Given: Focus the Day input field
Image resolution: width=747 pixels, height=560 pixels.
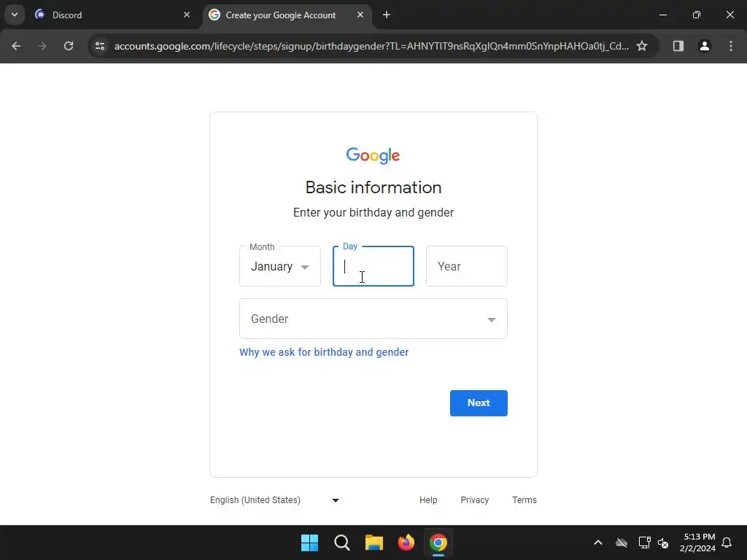Looking at the screenshot, I should [x=373, y=266].
